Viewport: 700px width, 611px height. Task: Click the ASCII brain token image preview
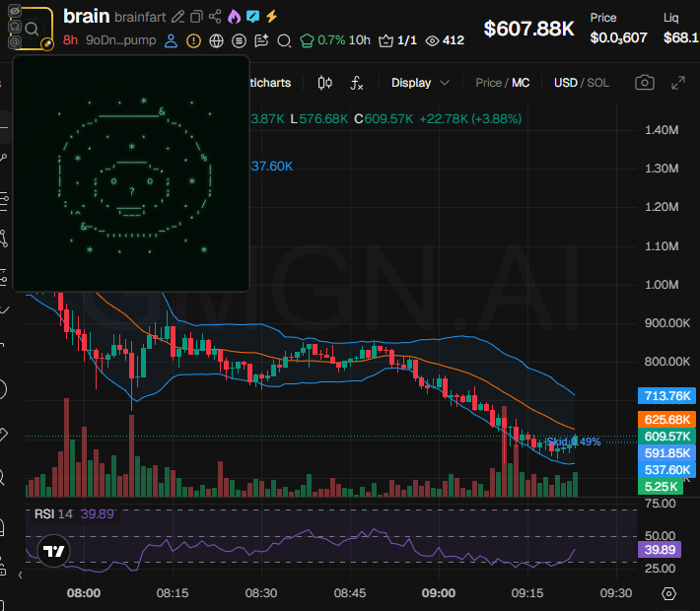pyautogui.click(x=131, y=173)
